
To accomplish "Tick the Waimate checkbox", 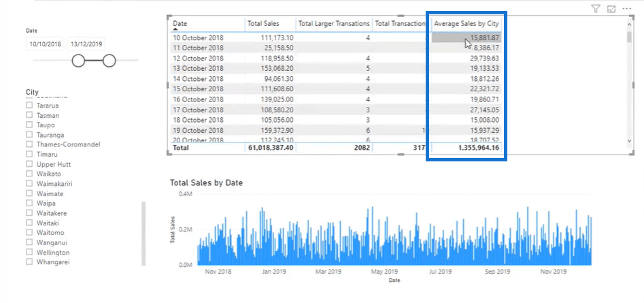I will click(x=29, y=193).
